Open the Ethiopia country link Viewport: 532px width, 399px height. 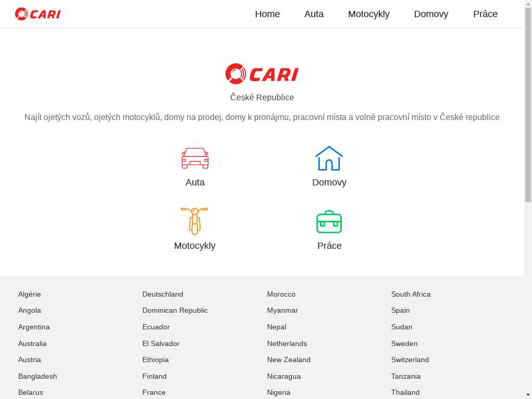pyautogui.click(x=155, y=360)
